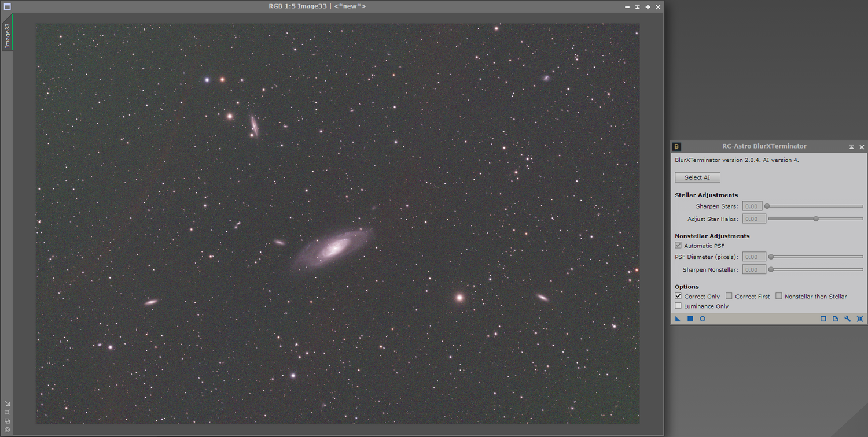Click the 'RC-Astro BlurXTerminator' title bar text

click(x=764, y=146)
